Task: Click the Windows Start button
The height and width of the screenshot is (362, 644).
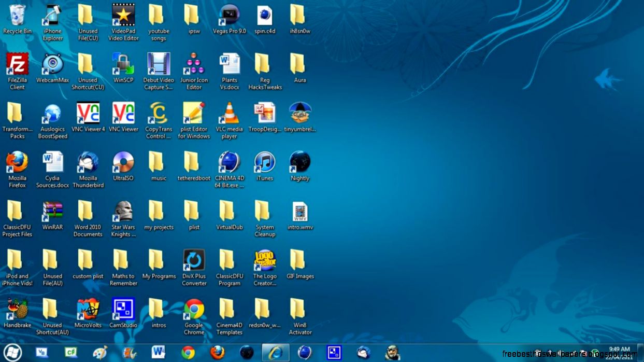Action: pos(12,353)
